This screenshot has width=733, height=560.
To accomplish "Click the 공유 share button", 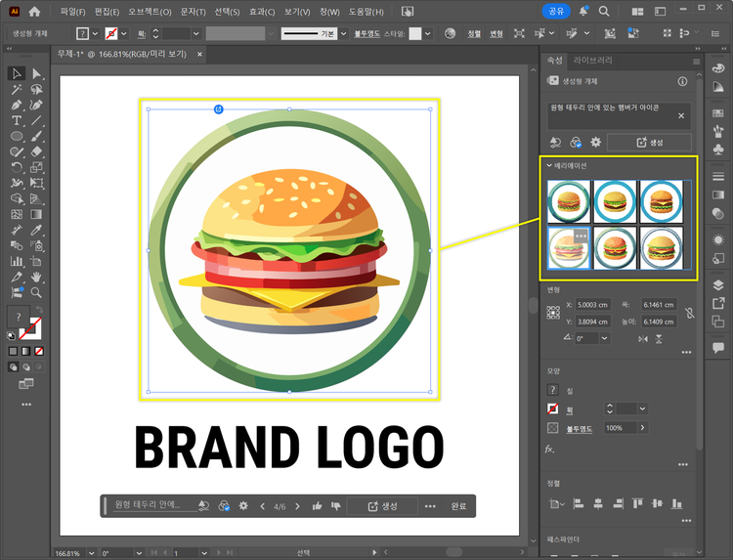I will (x=556, y=11).
